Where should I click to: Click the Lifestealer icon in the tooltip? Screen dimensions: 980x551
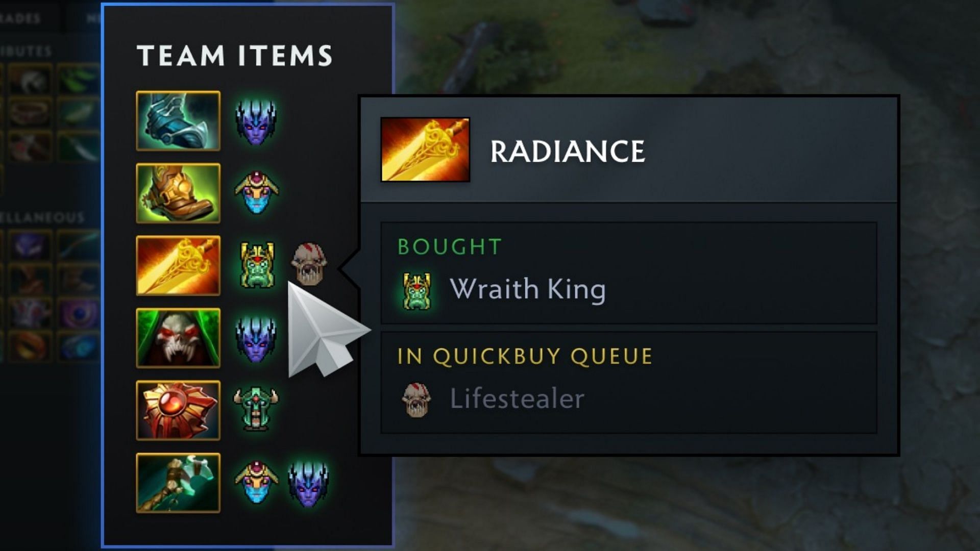[416, 400]
